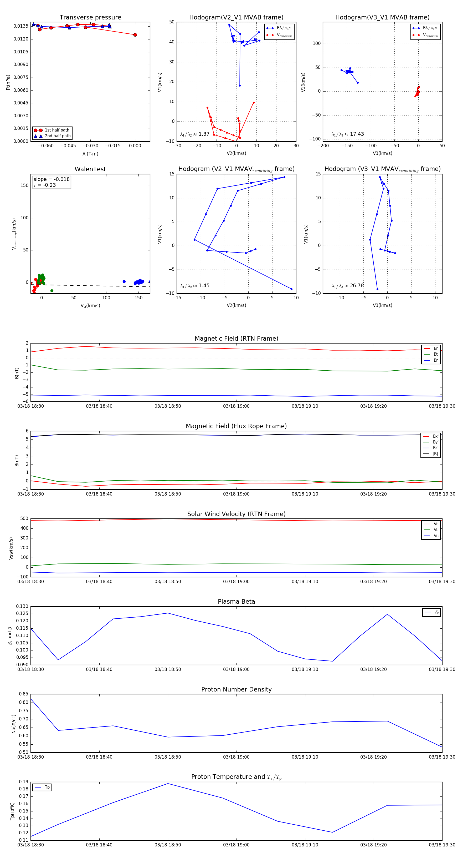This screenshot has width=473, height=868.
Task: Click the Tp peak at 18:50
Action: pyautogui.click(x=168, y=783)
